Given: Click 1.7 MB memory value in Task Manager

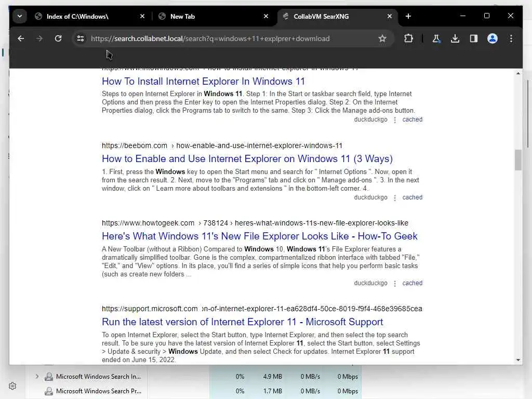Looking at the screenshot, I should click(272, 391).
